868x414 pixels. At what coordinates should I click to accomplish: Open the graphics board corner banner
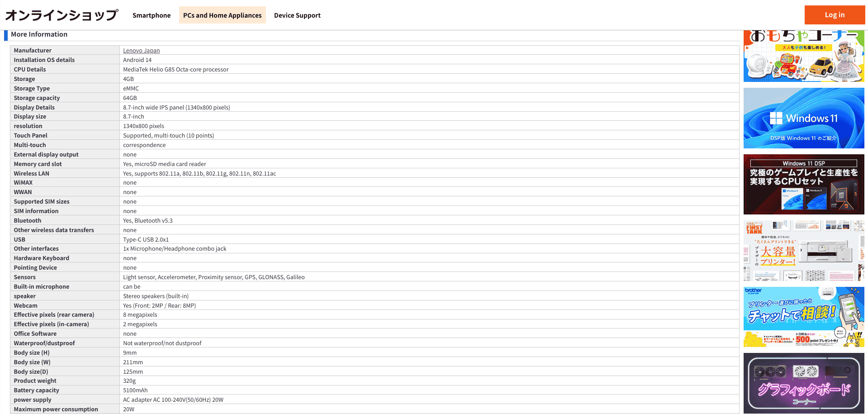803,383
